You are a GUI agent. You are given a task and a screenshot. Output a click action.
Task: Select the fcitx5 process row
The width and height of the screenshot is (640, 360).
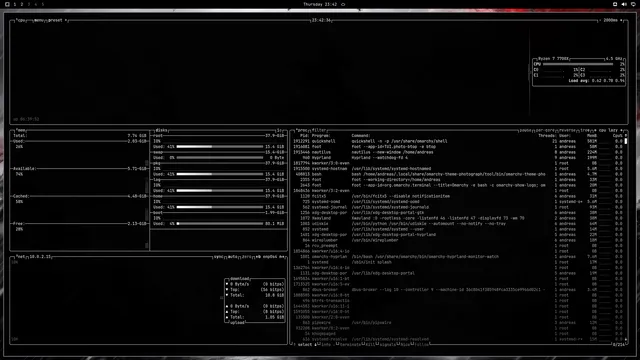pos(458,196)
